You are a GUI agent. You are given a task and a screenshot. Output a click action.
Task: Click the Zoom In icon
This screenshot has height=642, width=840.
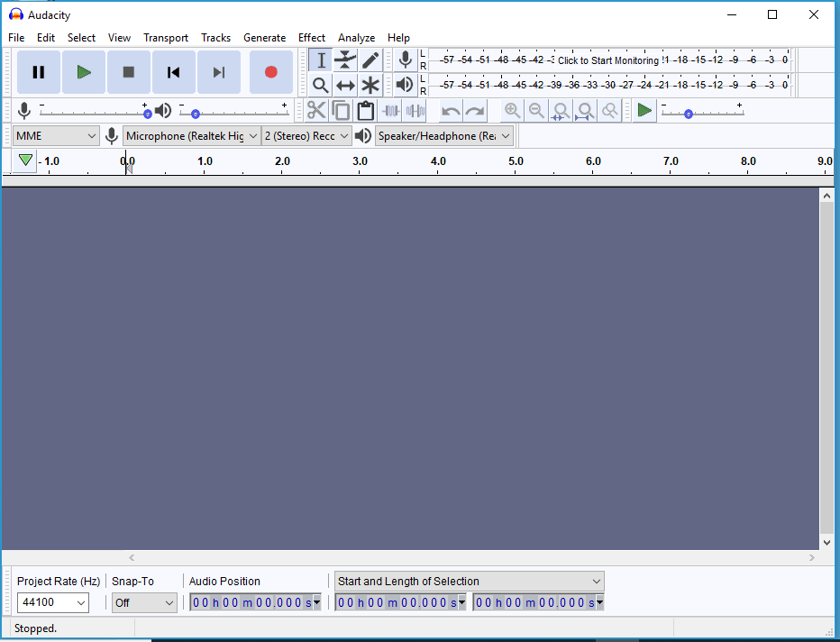512,111
